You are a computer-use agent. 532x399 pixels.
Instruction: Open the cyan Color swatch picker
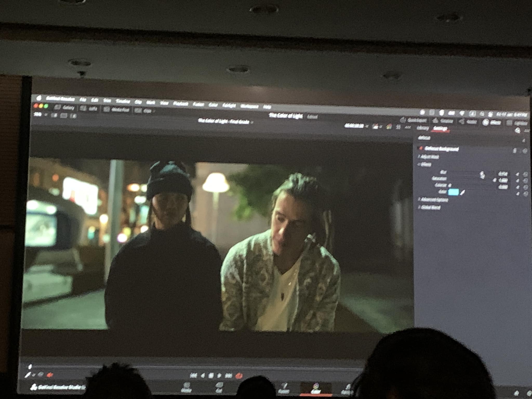(x=453, y=192)
